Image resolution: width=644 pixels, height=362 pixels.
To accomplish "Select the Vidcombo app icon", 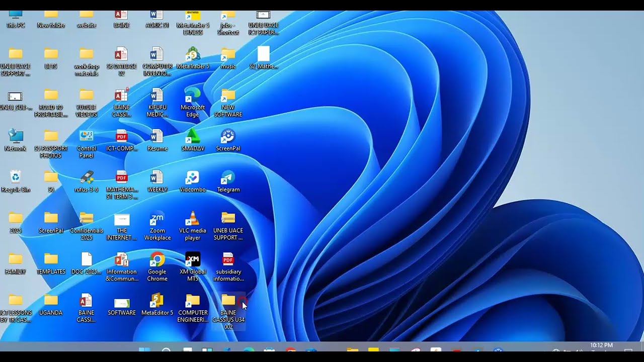I will coord(193,182).
